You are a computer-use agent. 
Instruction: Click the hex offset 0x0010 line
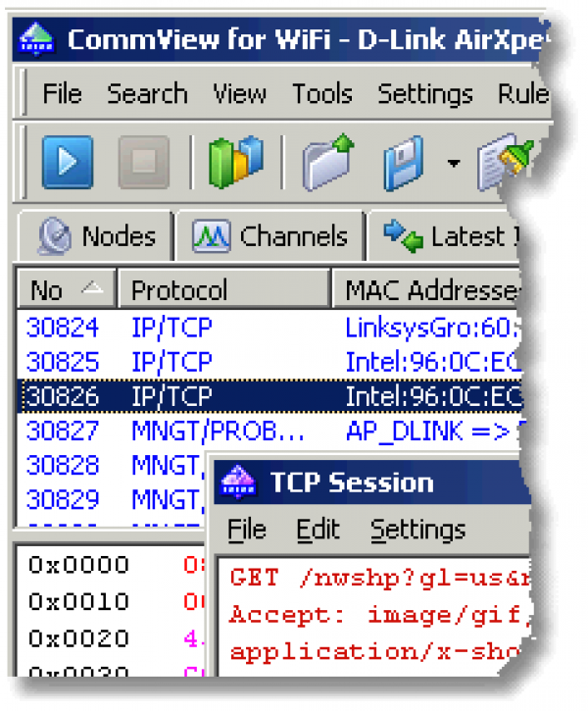78,602
